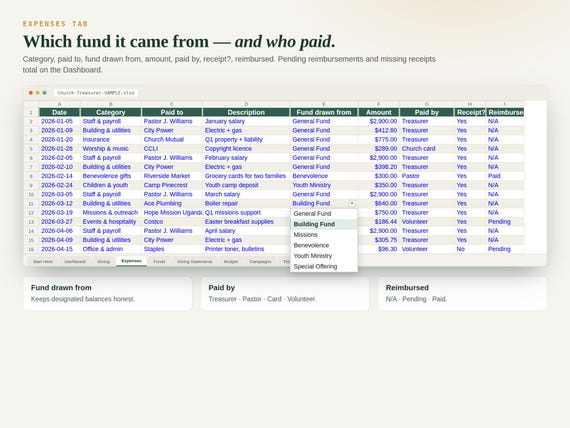Select row number 8 header
Viewport: 570px width, 428px height.
click(31, 176)
